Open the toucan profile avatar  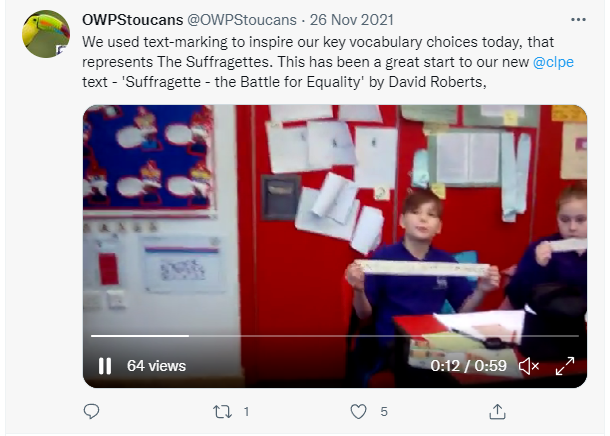(46, 34)
